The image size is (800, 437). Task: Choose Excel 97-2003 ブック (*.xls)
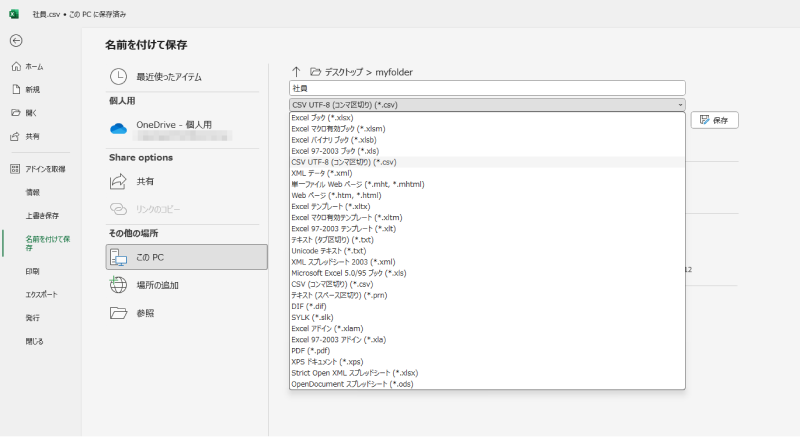pos(487,151)
